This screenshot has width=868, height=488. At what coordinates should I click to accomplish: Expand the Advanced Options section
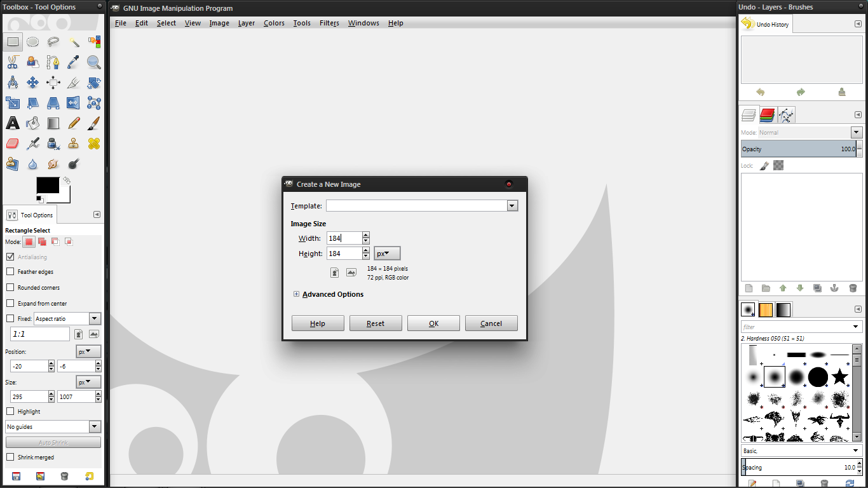297,294
